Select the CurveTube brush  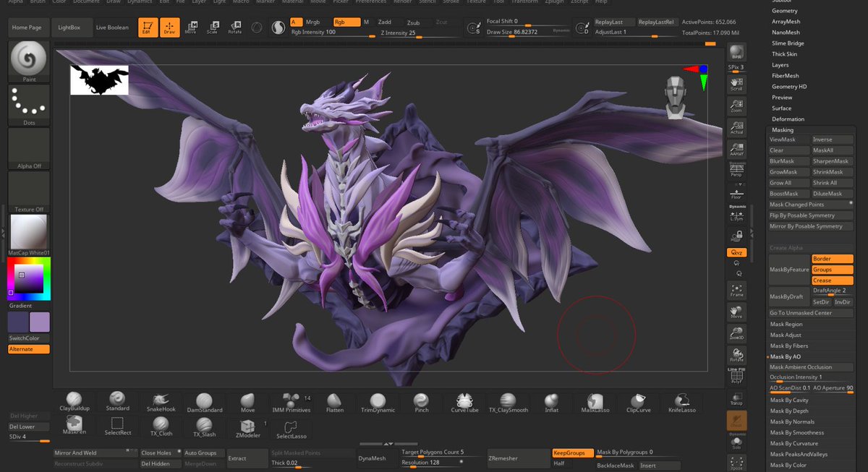click(x=464, y=402)
